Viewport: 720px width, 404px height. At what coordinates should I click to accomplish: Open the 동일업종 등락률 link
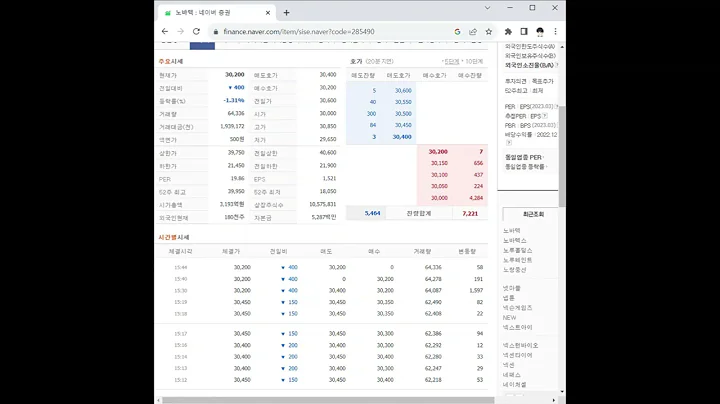tap(525, 167)
